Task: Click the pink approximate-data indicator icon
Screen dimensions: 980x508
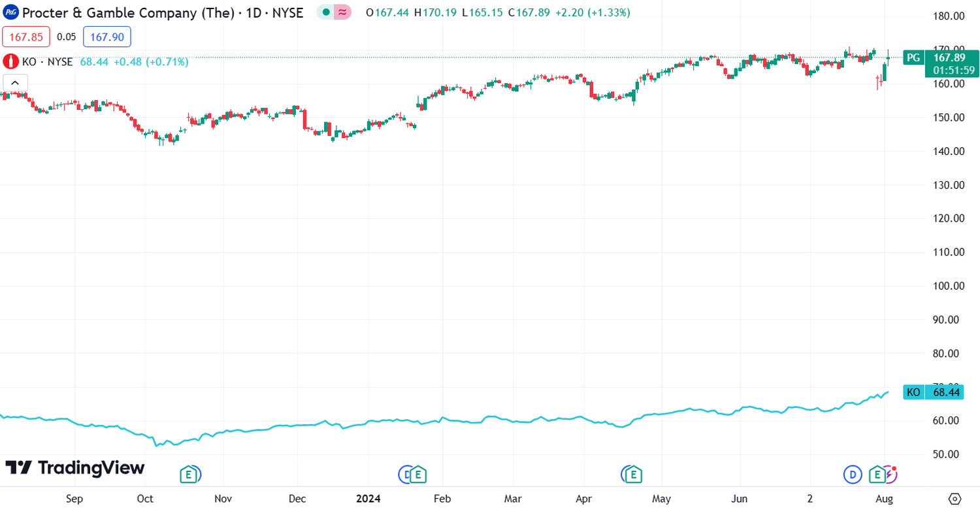Action: [x=342, y=12]
